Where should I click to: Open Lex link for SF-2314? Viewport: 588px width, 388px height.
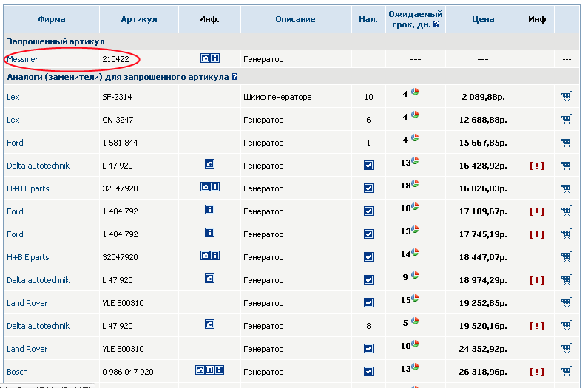click(13, 97)
